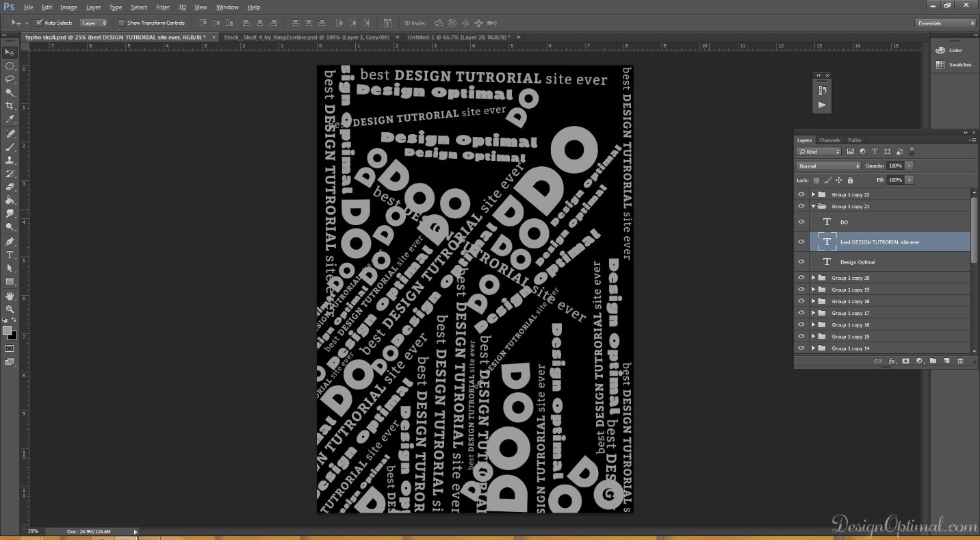Select the Pen tool
Image resolution: width=980 pixels, height=540 pixels.
[10, 242]
